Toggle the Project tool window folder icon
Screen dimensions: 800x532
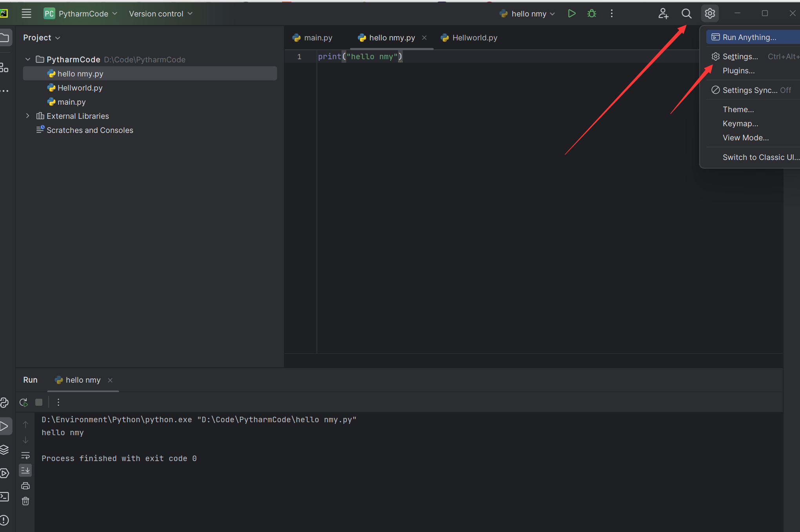(5, 38)
